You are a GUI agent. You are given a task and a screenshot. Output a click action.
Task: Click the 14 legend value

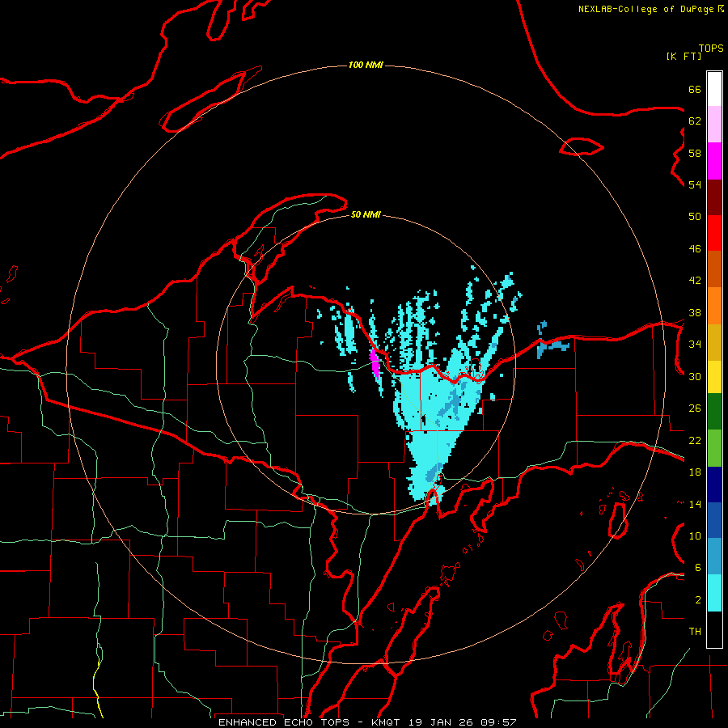tap(695, 504)
